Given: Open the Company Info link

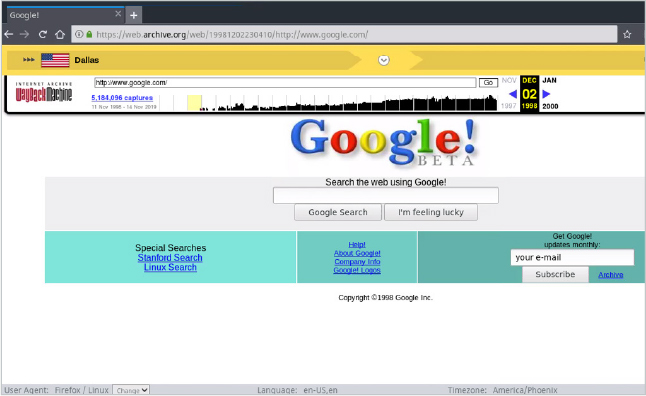Looking at the screenshot, I should pos(357,262).
